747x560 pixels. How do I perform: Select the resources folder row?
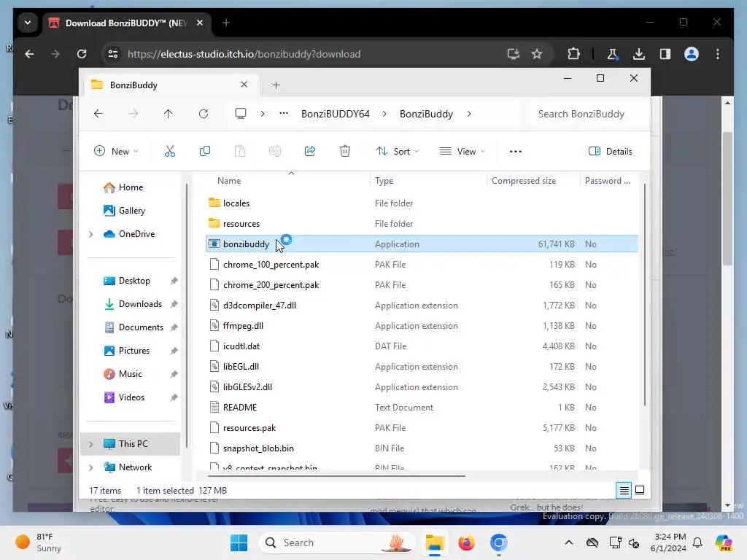422,224
